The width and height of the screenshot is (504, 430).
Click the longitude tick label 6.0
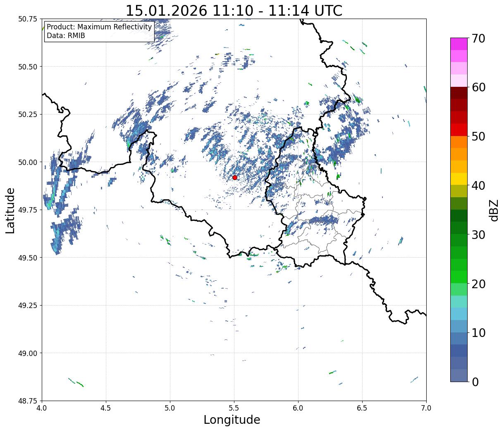pos(298,408)
